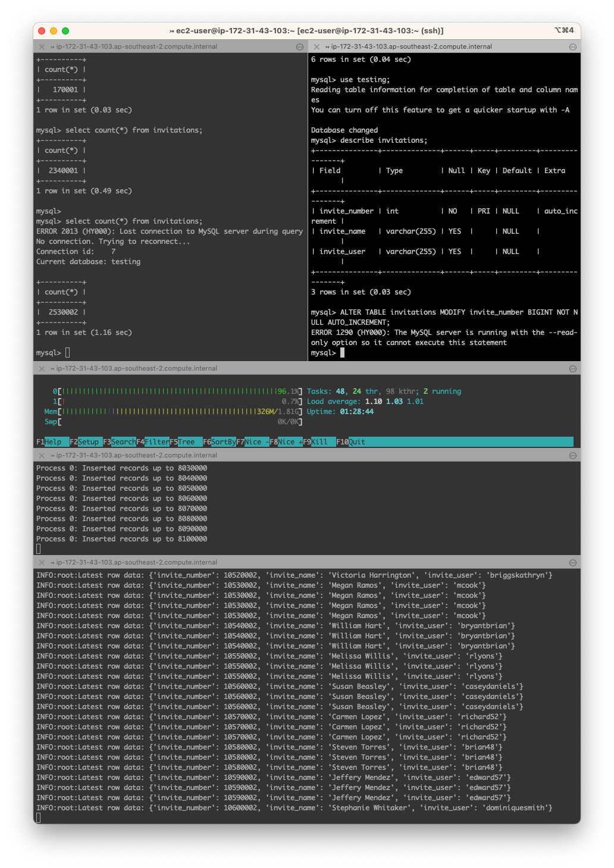
Task: Click the ⌥⌘4 window shortcut indicator
Action: [564, 30]
